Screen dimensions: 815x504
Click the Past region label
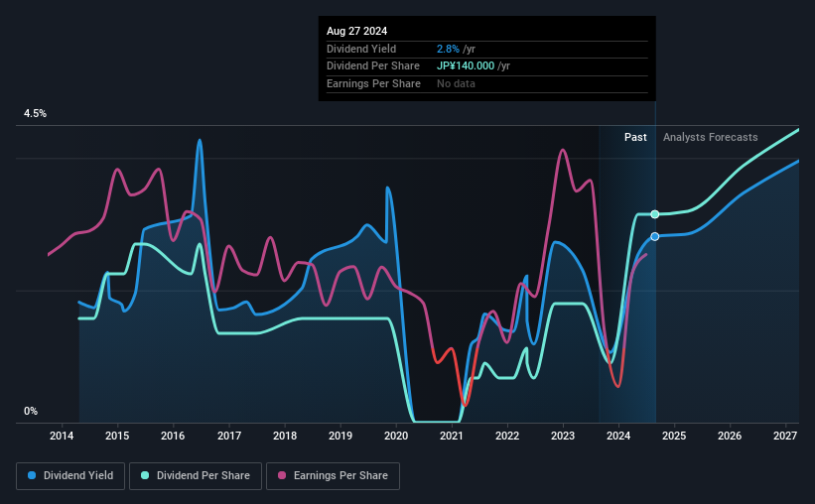click(635, 137)
